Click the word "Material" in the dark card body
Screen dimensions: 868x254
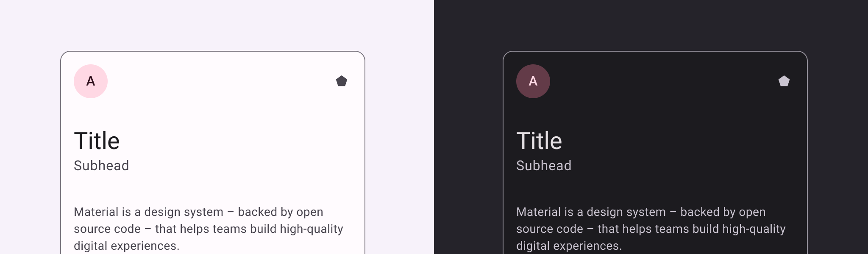pos(539,212)
